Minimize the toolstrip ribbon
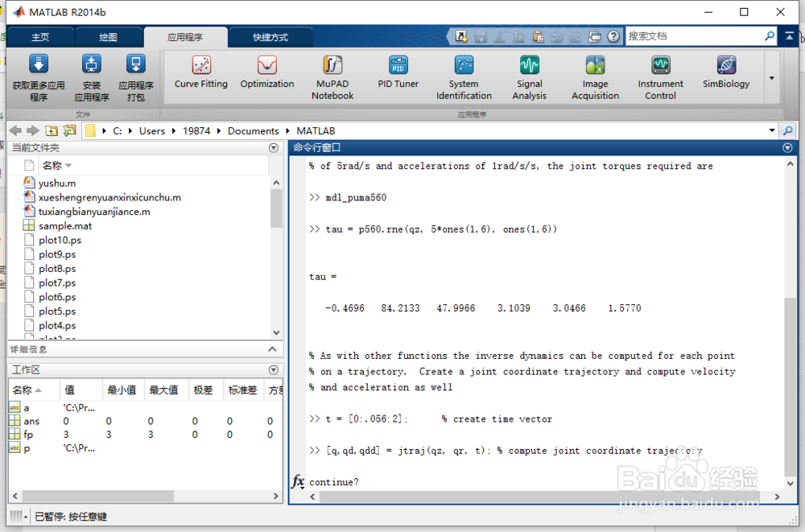Viewport: 805px width, 532px height. (x=789, y=36)
